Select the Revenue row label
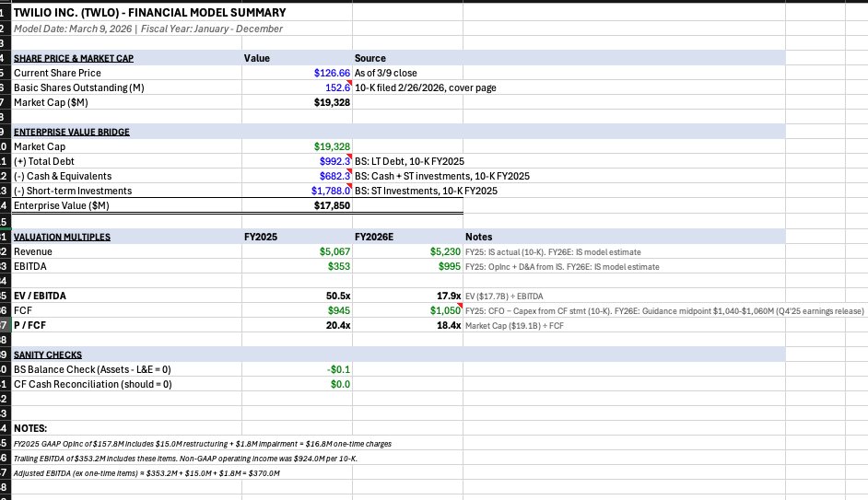Screen dimensions: 868x500 point(33,251)
